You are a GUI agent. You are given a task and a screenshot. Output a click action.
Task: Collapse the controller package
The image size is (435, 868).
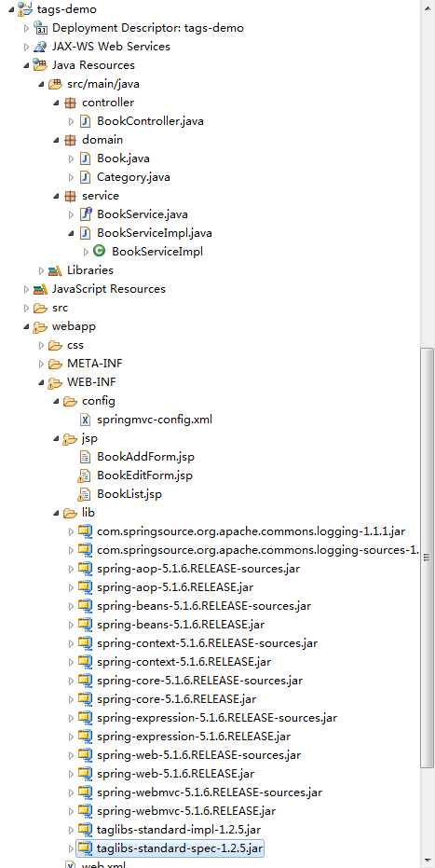[x=56, y=103]
